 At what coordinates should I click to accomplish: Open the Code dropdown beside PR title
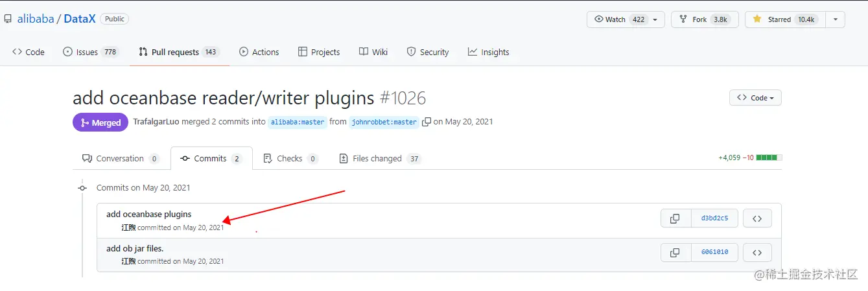755,98
